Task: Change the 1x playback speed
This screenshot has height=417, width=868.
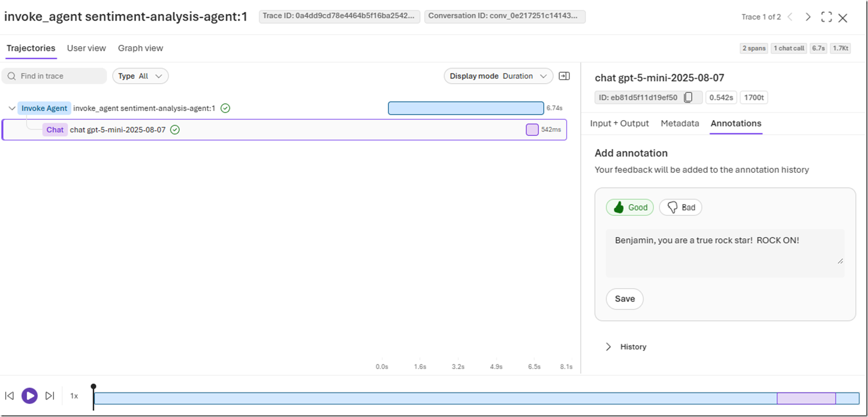Action: [74, 396]
